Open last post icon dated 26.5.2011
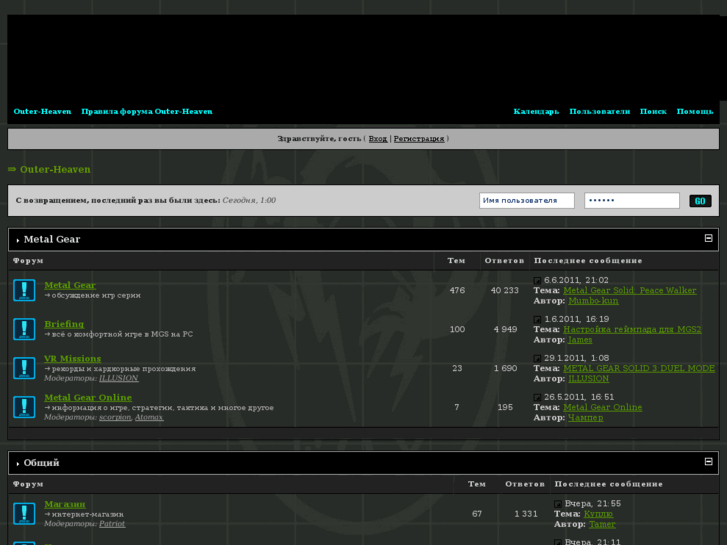This screenshot has height=545, width=727. pyautogui.click(x=537, y=398)
